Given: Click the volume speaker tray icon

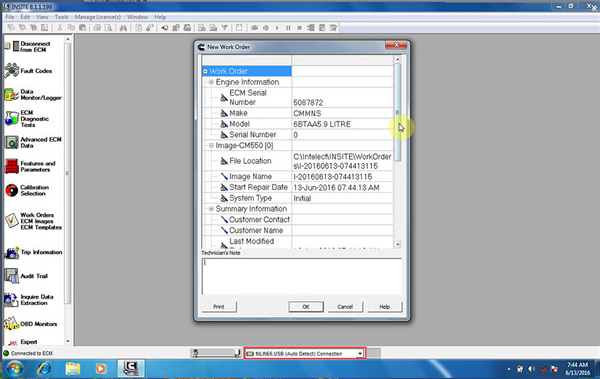Looking at the screenshot, I should 532,369.
